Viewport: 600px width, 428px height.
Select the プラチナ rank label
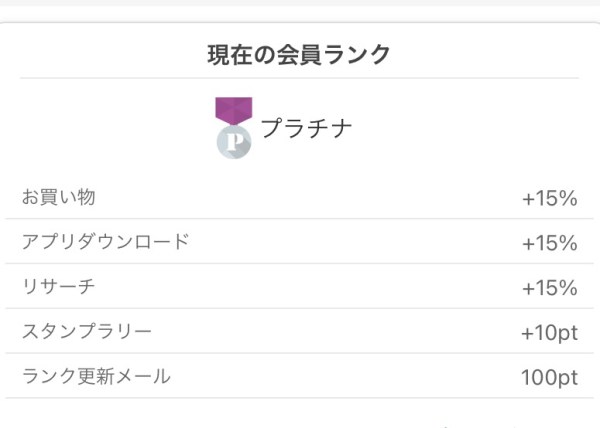pyautogui.click(x=307, y=129)
